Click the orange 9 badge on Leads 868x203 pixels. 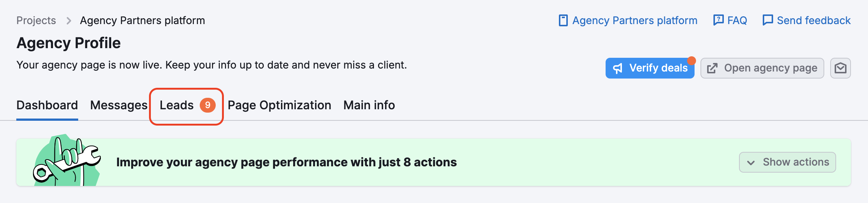tap(208, 105)
